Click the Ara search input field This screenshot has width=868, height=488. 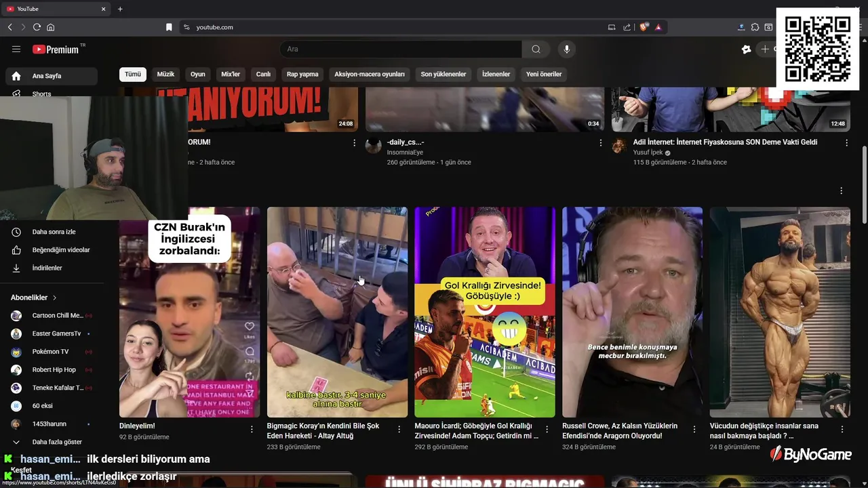[x=401, y=49]
